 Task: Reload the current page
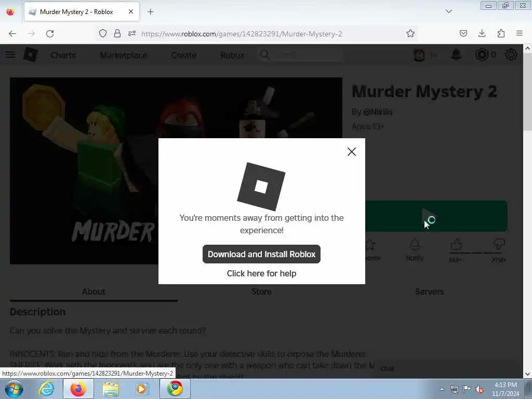(50, 34)
